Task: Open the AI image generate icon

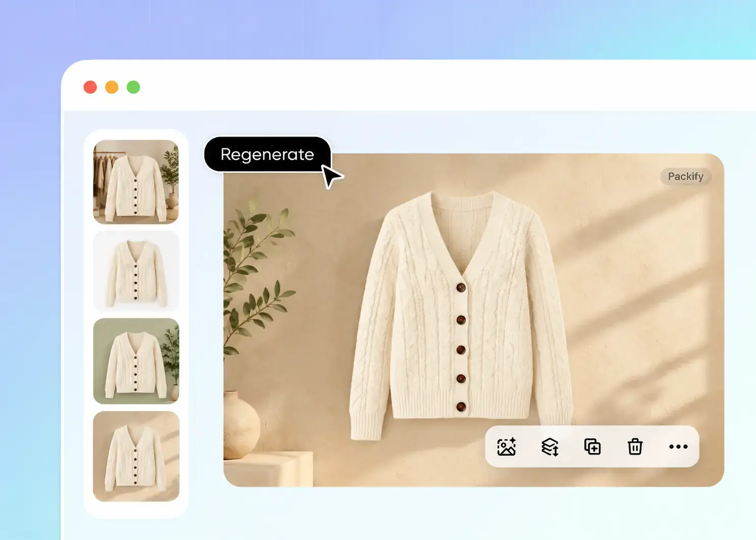Action: point(506,447)
